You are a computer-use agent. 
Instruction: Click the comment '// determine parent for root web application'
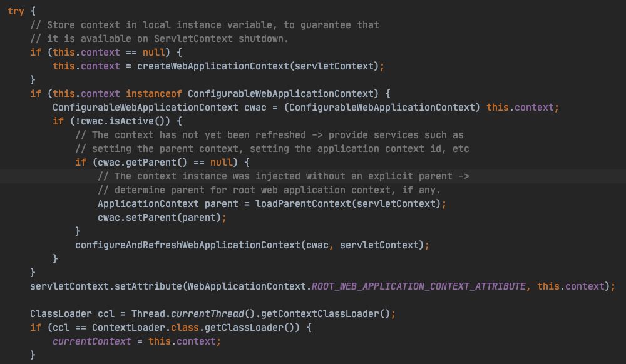pyautogui.click(x=269, y=190)
